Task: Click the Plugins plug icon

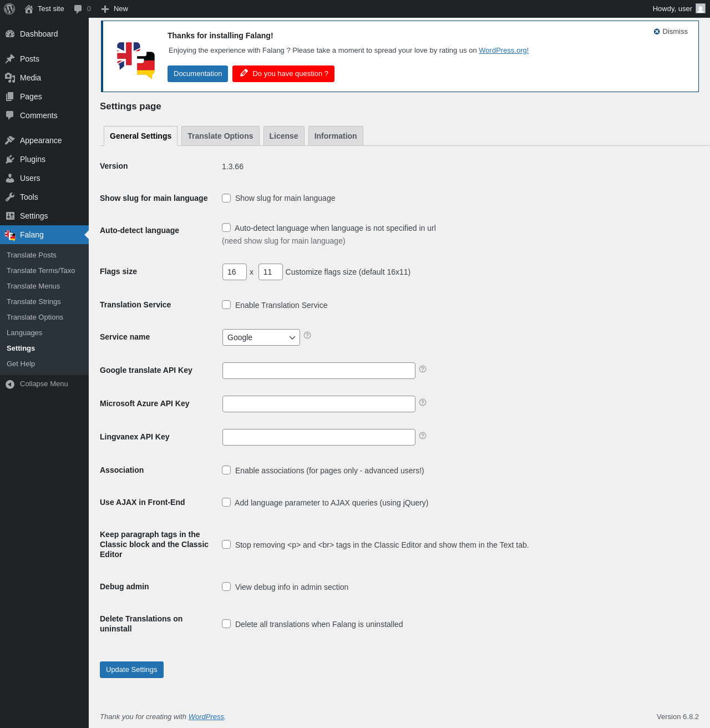Action: pos(10,159)
